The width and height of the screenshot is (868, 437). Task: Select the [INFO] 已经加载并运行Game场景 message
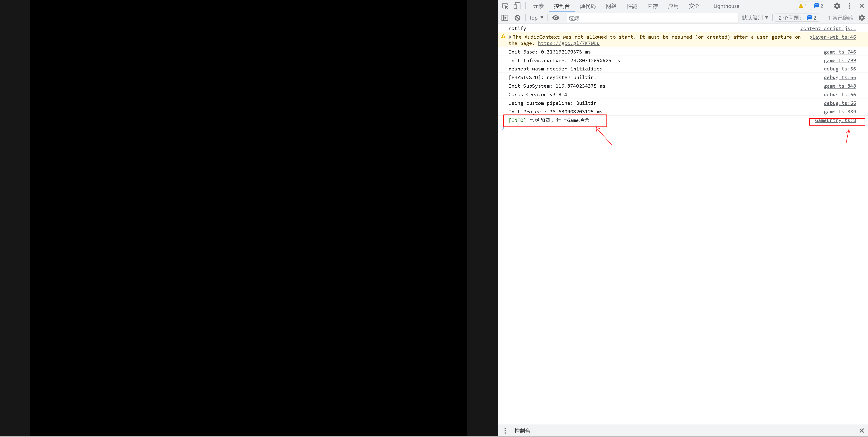click(549, 121)
